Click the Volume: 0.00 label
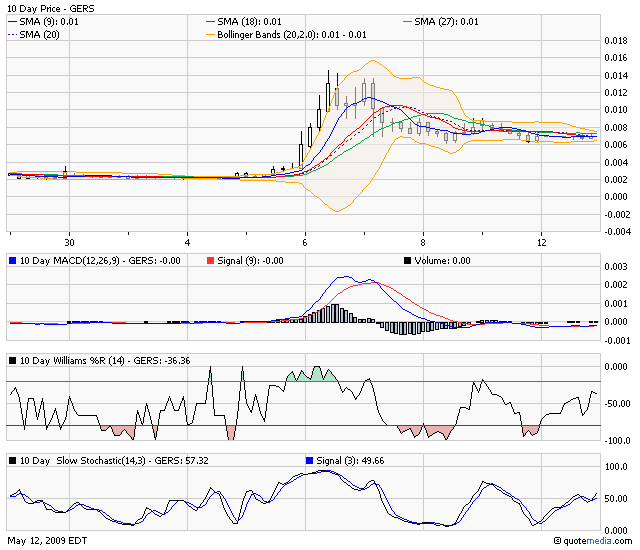640x550 pixels. click(442, 260)
